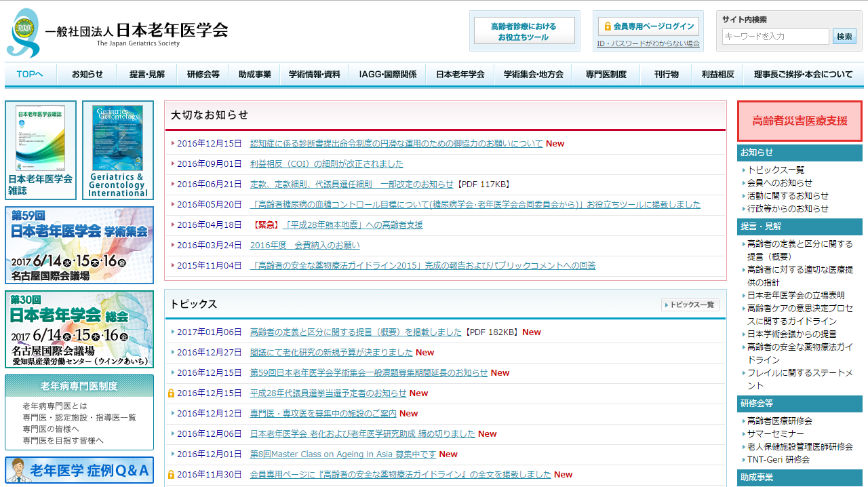Viewport: 868px width, 487px height.
Task: Click sidebar 高齢者医療研修会 link
Action: 780,421
